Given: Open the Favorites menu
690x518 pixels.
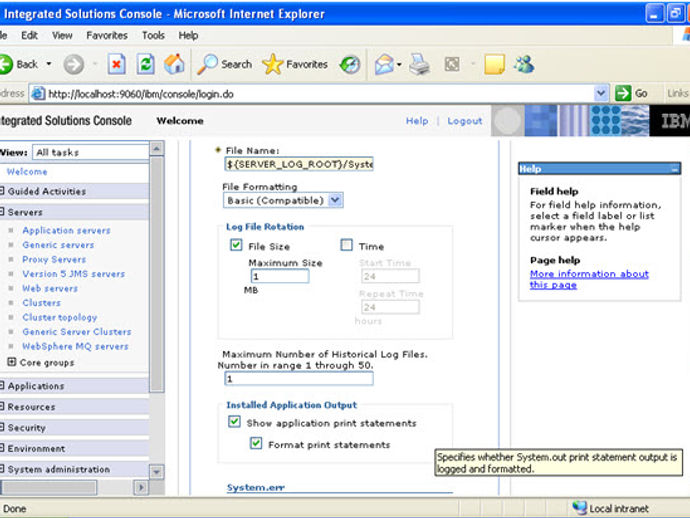Looking at the screenshot, I should (107, 35).
